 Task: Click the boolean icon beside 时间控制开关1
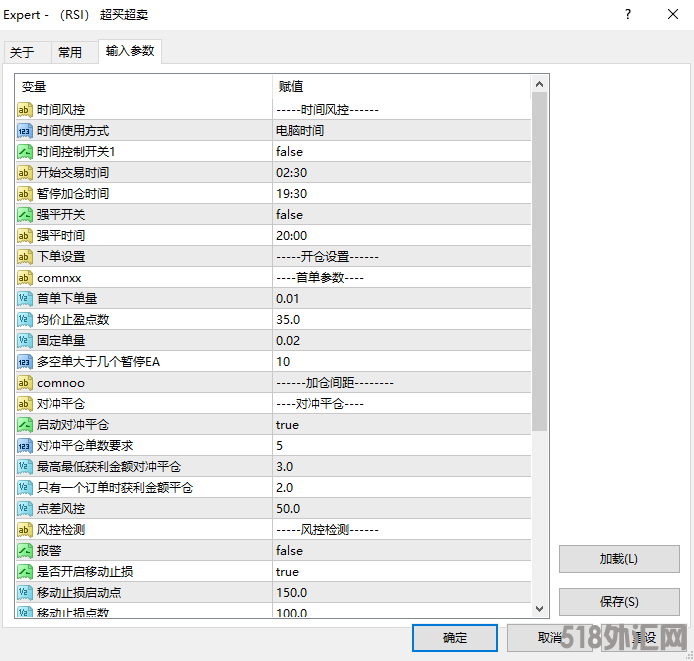25,151
